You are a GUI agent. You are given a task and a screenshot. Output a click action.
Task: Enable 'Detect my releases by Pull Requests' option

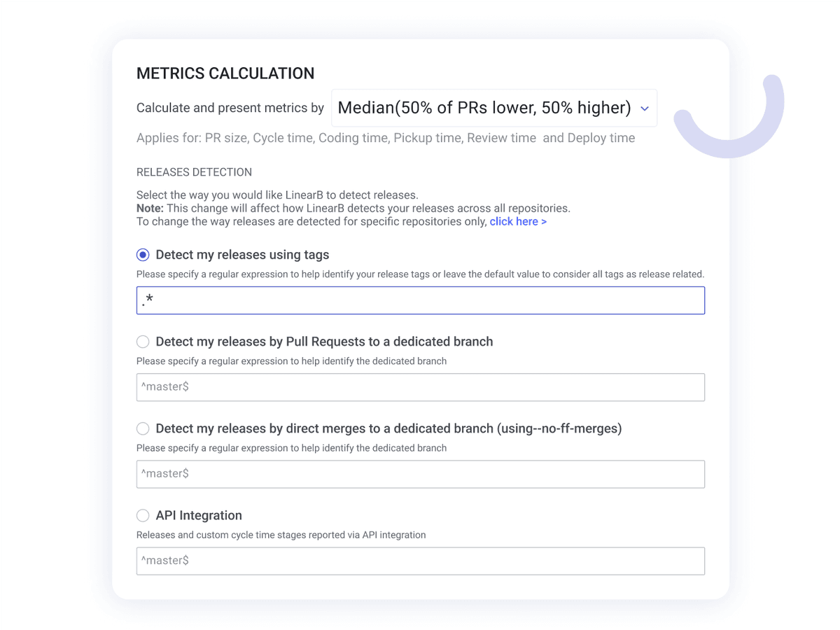click(x=143, y=342)
